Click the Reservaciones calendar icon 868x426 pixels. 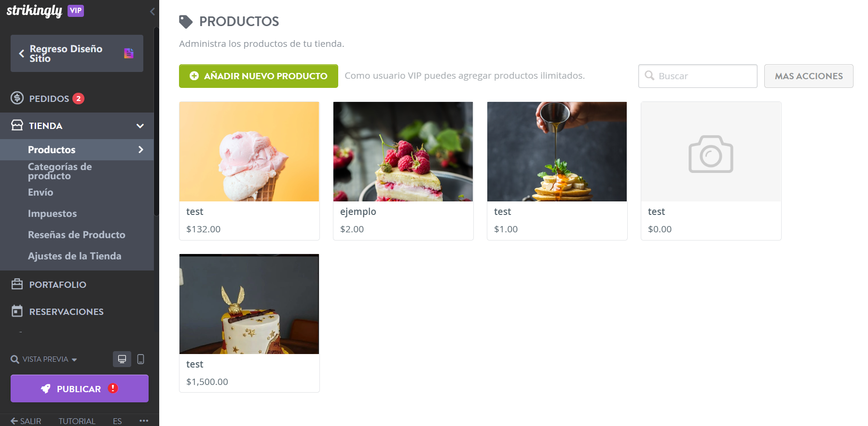(17, 311)
